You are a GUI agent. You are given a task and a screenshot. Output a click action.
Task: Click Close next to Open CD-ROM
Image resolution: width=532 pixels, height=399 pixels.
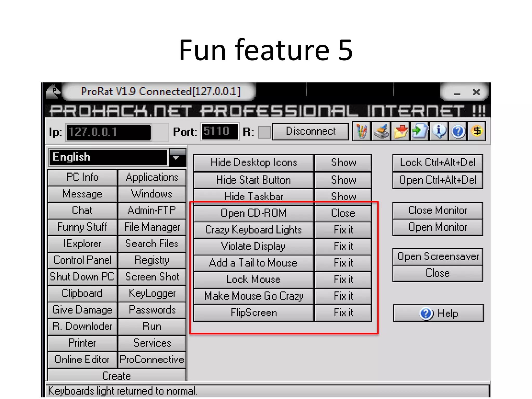click(343, 213)
